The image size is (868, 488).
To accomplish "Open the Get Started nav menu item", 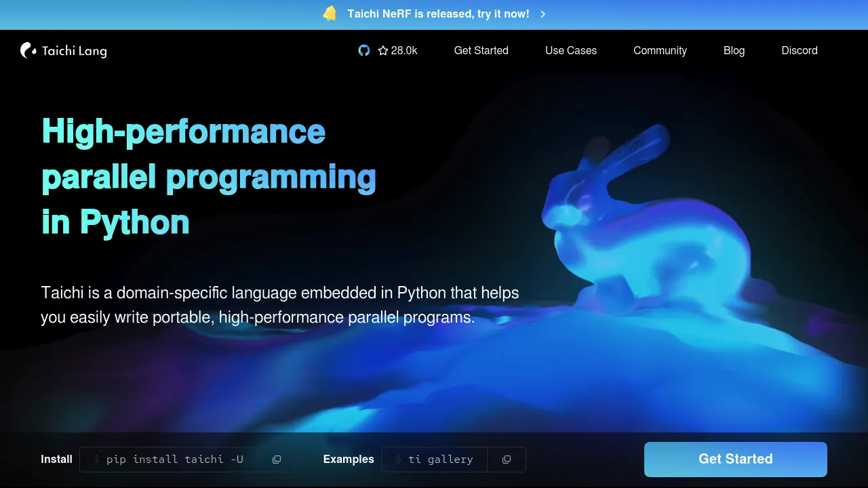I will [481, 50].
